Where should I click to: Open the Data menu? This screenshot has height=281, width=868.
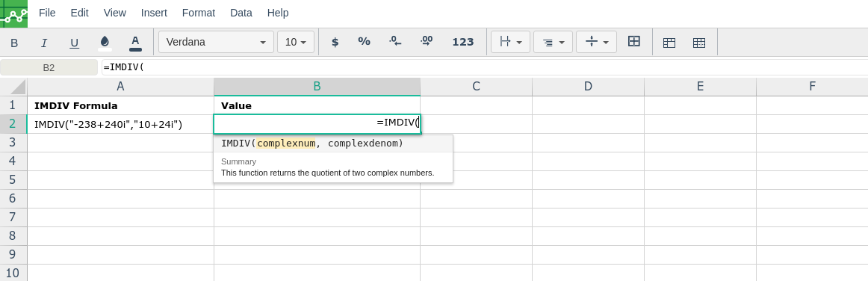tap(241, 13)
